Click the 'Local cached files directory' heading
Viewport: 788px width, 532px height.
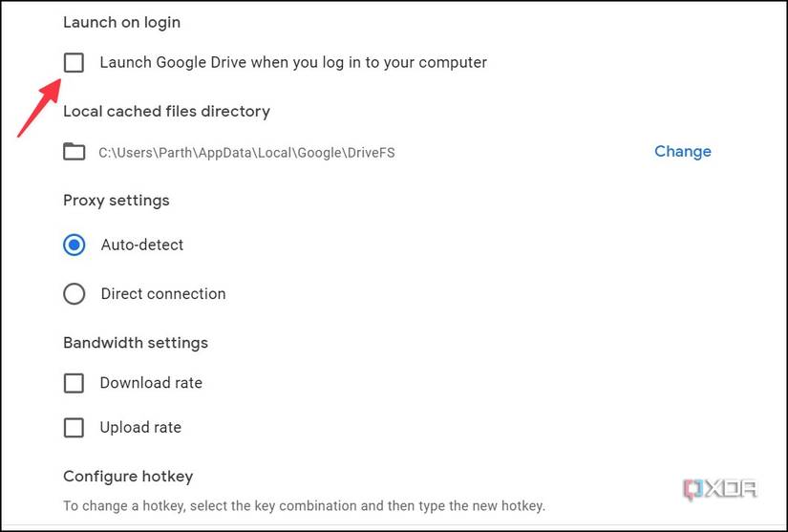pos(166,112)
